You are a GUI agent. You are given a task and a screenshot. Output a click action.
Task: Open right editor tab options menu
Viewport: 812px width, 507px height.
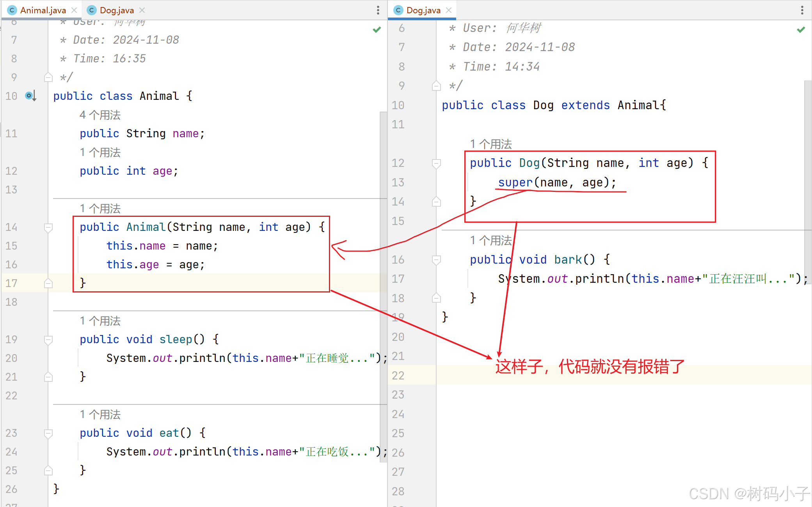click(x=802, y=10)
